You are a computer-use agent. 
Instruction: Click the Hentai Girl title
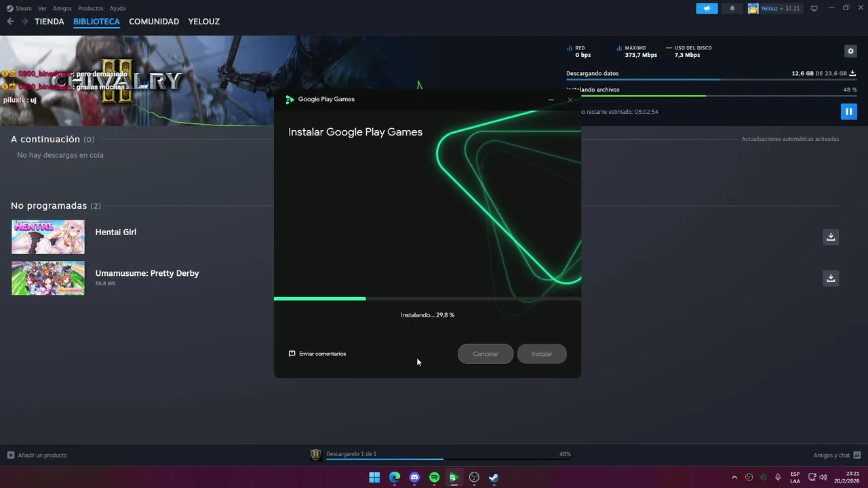[116, 232]
